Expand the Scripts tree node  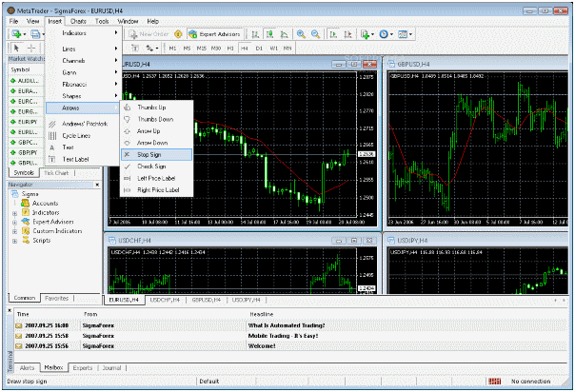tap(14, 241)
